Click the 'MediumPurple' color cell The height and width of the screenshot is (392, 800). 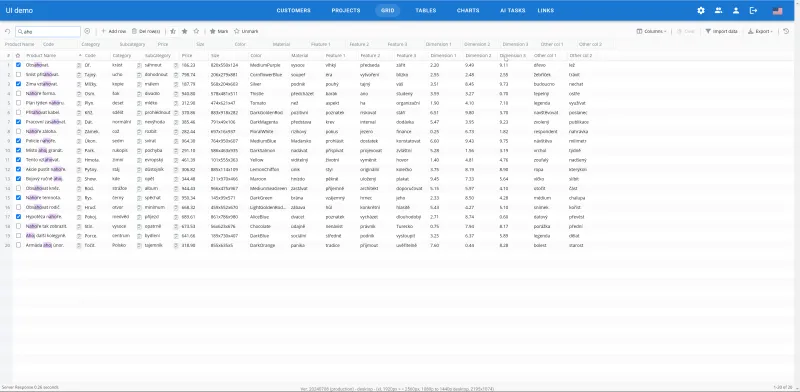[x=265, y=65]
